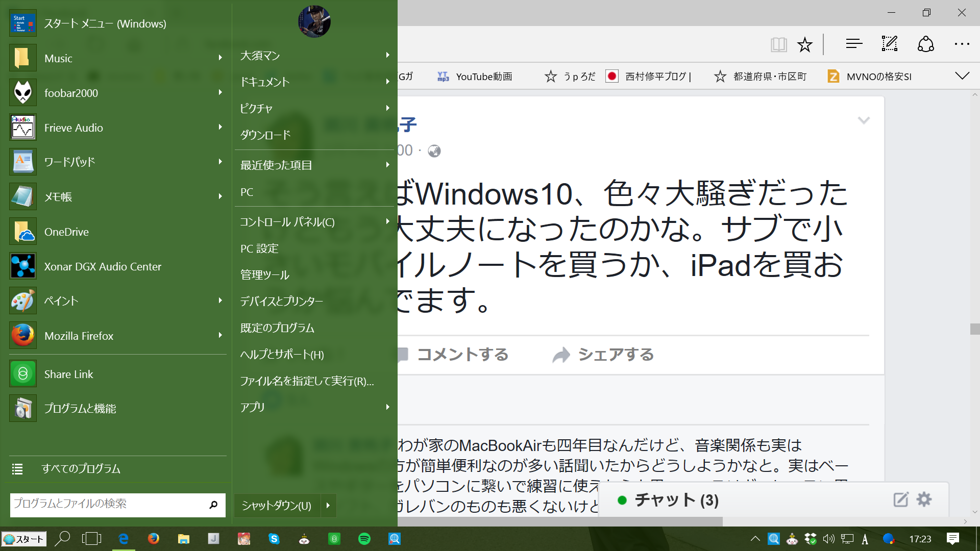Launch Frieve Audio application

click(x=73, y=128)
